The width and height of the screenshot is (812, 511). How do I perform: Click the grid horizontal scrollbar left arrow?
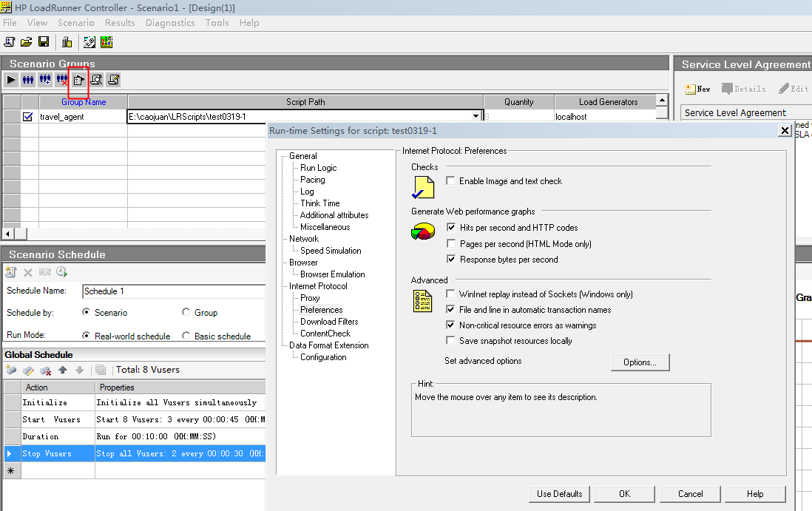8,234
